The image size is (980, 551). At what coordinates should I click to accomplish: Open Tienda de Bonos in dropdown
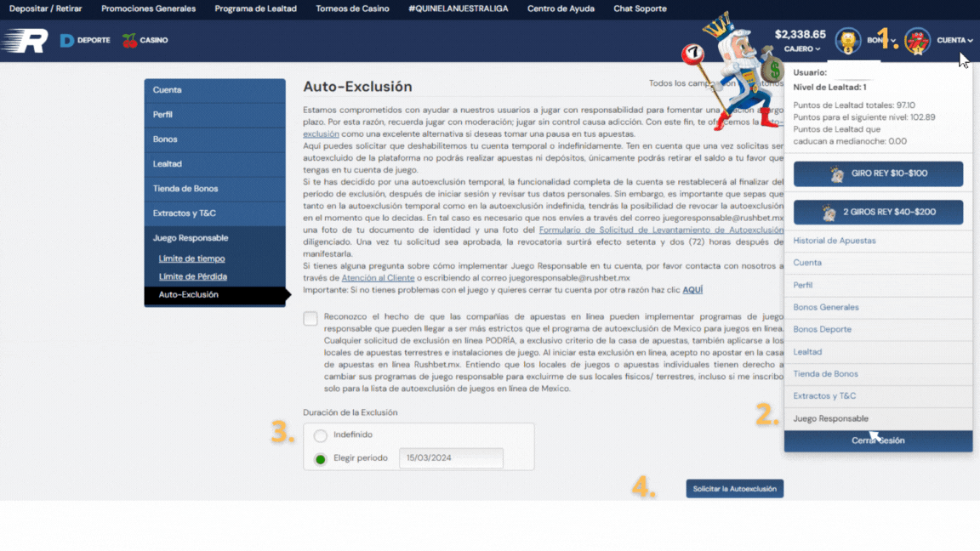tap(878, 374)
